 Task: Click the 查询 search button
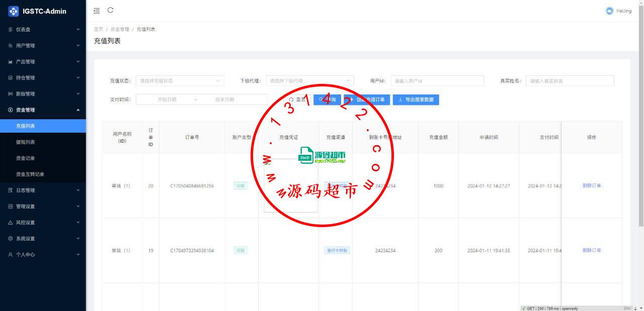[x=327, y=99]
